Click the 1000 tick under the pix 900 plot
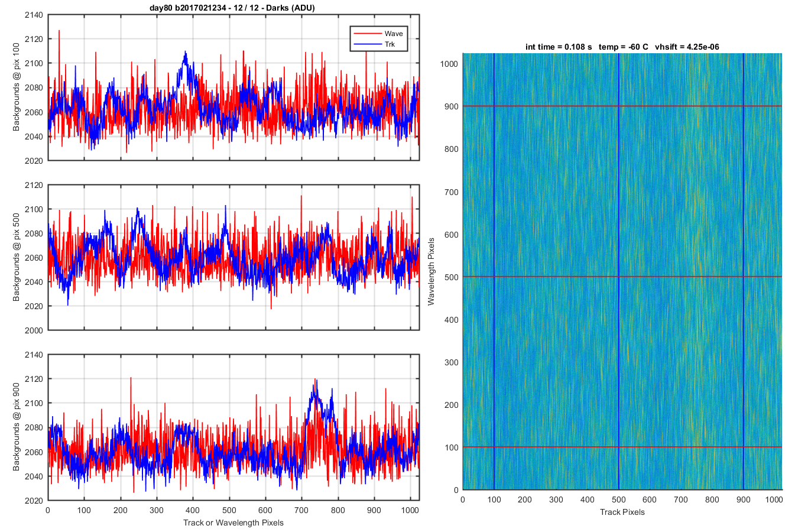 click(411, 510)
